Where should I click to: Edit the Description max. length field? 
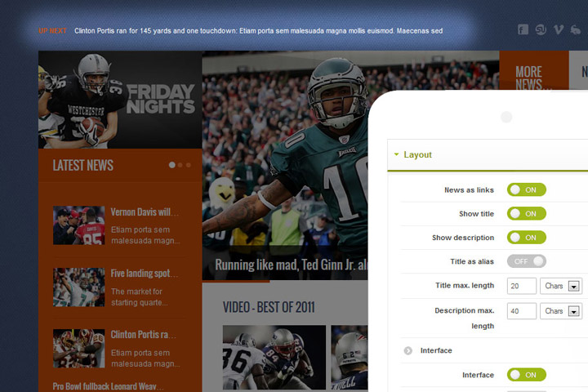pyautogui.click(x=522, y=311)
